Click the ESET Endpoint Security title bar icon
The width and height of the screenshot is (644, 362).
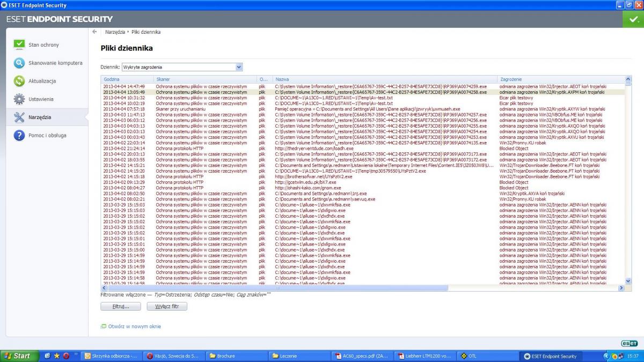click(4, 5)
